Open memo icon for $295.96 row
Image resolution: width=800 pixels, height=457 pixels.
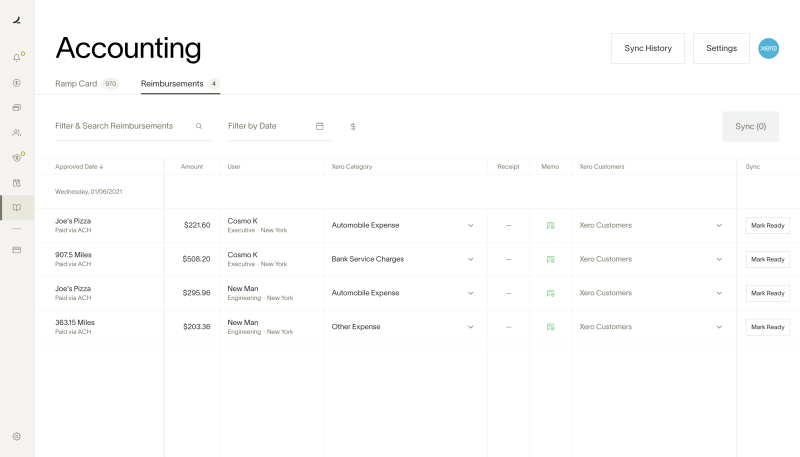pyautogui.click(x=551, y=293)
